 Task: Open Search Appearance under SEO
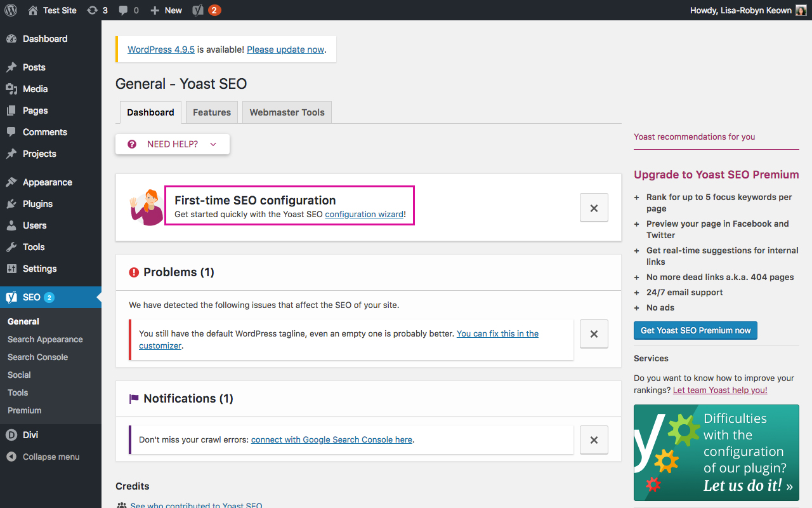pos(45,340)
